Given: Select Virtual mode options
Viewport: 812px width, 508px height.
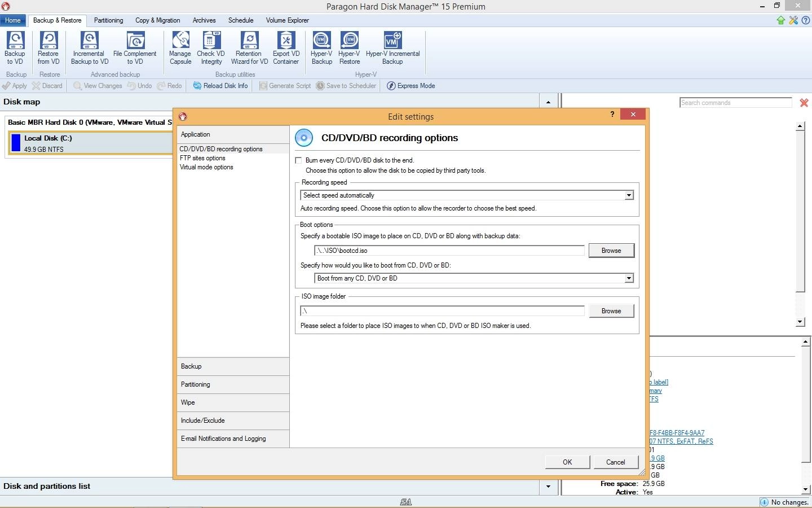Looking at the screenshot, I should pyautogui.click(x=206, y=167).
